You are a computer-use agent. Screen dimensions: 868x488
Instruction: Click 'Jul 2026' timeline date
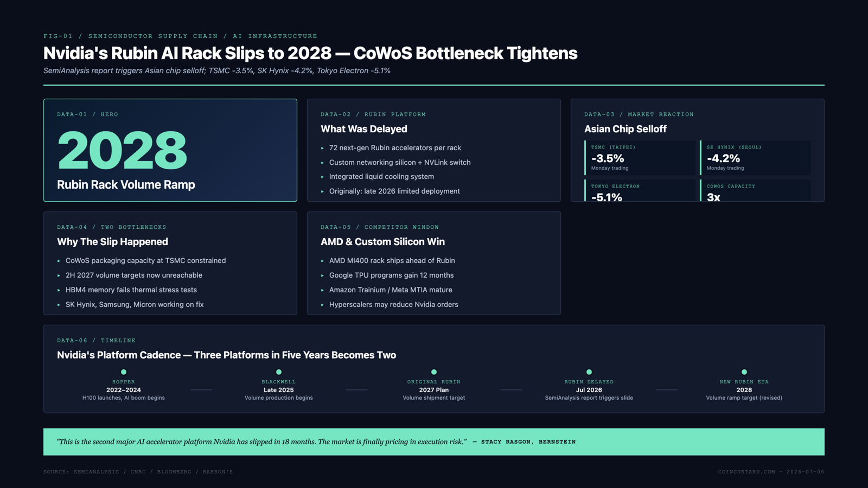(589, 390)
